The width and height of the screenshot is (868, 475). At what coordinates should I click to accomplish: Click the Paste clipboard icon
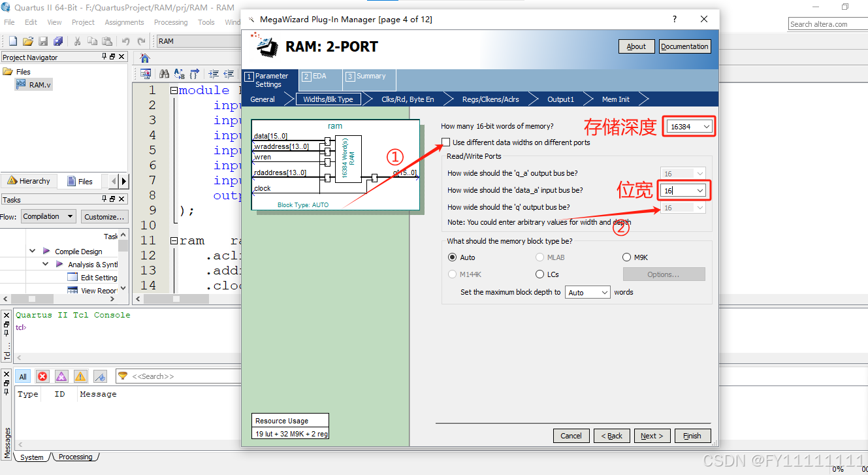tap(106, 41)
